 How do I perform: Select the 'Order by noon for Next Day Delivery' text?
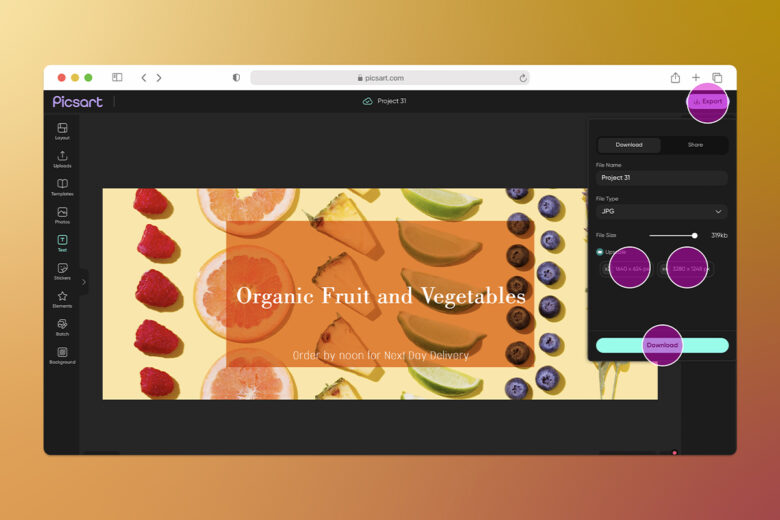pos(381,355)
